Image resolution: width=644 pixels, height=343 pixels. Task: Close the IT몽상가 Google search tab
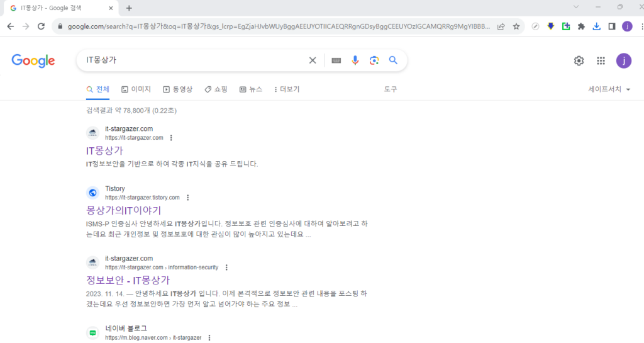[x=111, y=8]
